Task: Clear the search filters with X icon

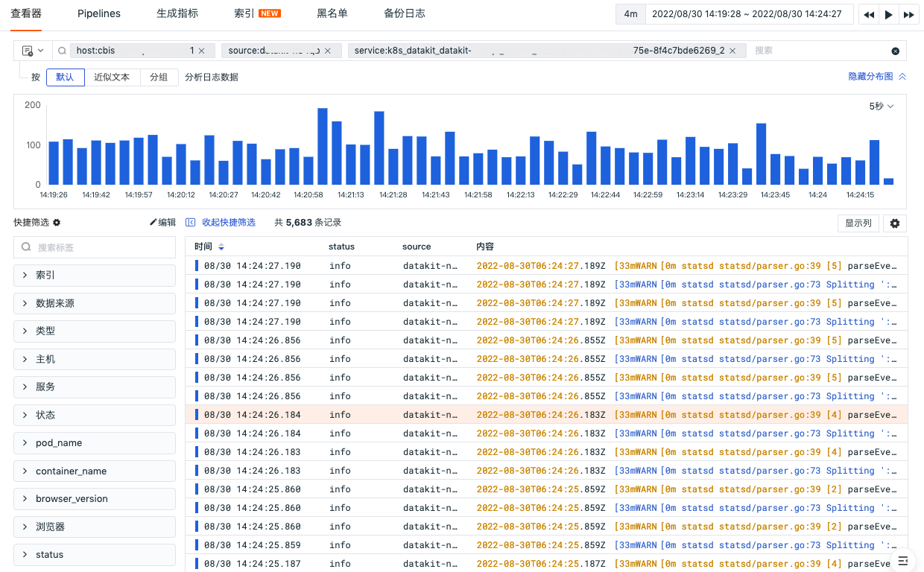Action: 895,51
